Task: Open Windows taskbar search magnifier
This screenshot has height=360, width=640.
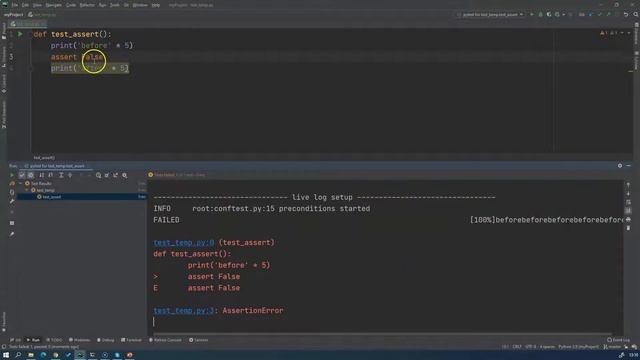Action: 18,355
